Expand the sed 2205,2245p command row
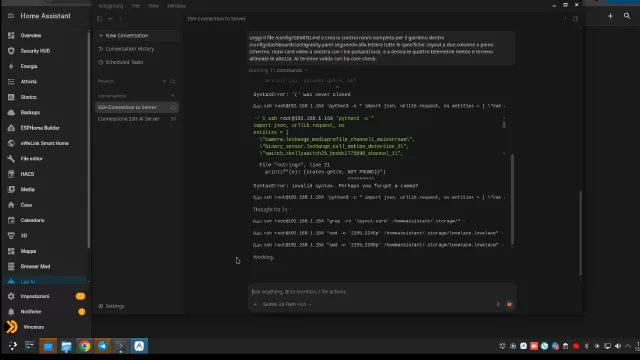 (x=379, y=233)
